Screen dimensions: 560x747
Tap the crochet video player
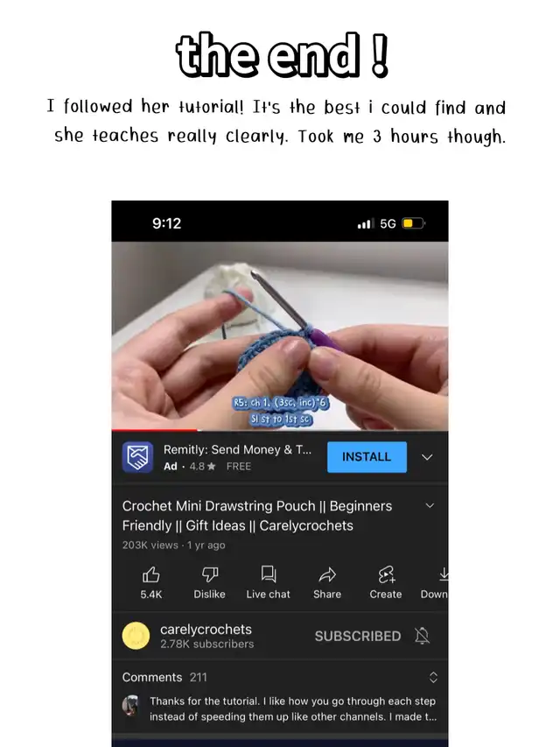[280, 336]
